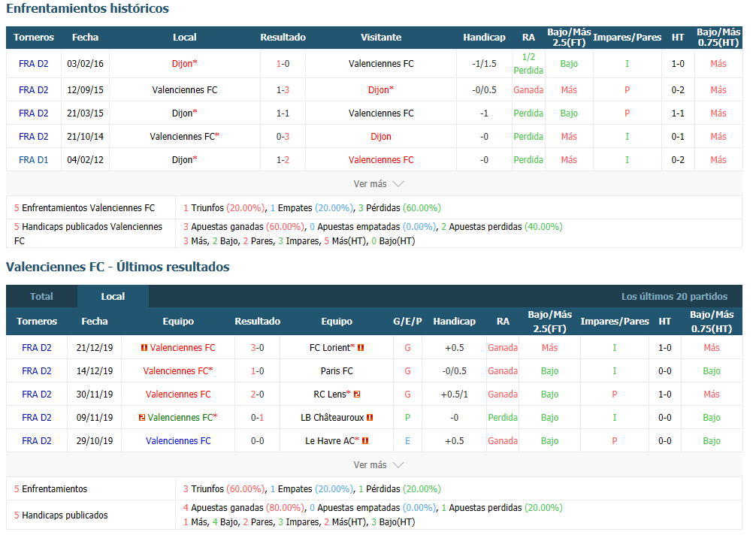The height and width of the screenshot is (535, 756).
Task: Click red card icon next to LB Châteauroux
Action: [370, 417]
